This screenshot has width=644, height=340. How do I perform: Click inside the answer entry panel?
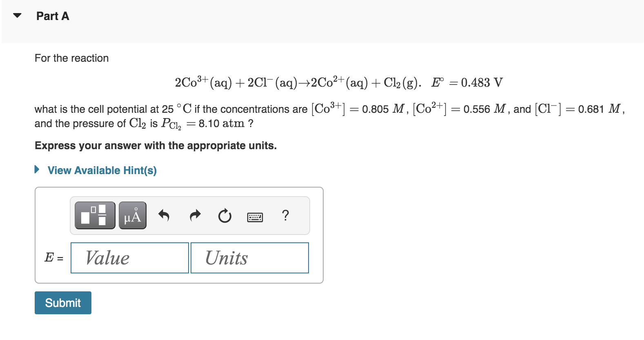point(180,235)
